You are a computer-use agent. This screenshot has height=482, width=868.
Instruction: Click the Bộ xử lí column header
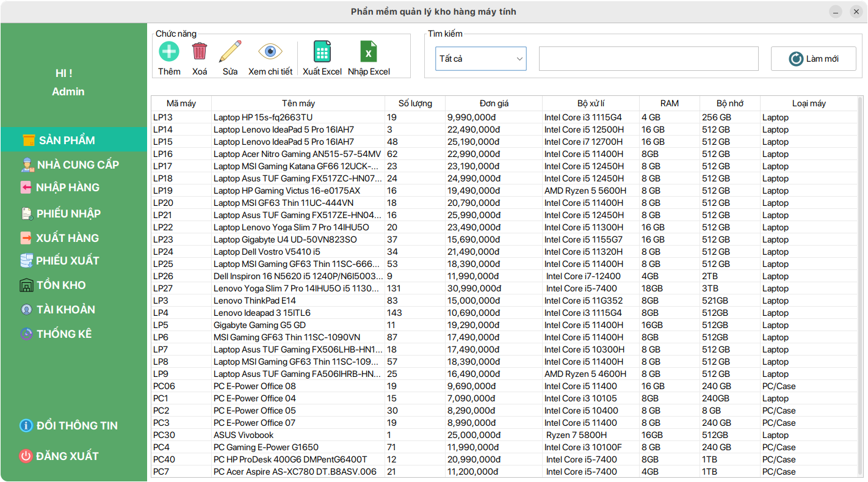coord(591,103)
